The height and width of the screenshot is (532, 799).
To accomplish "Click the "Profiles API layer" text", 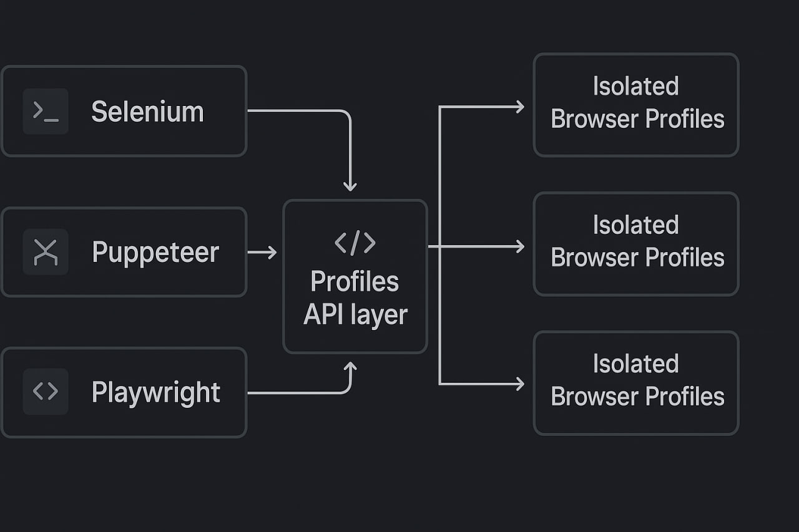I will coord(355,298).
